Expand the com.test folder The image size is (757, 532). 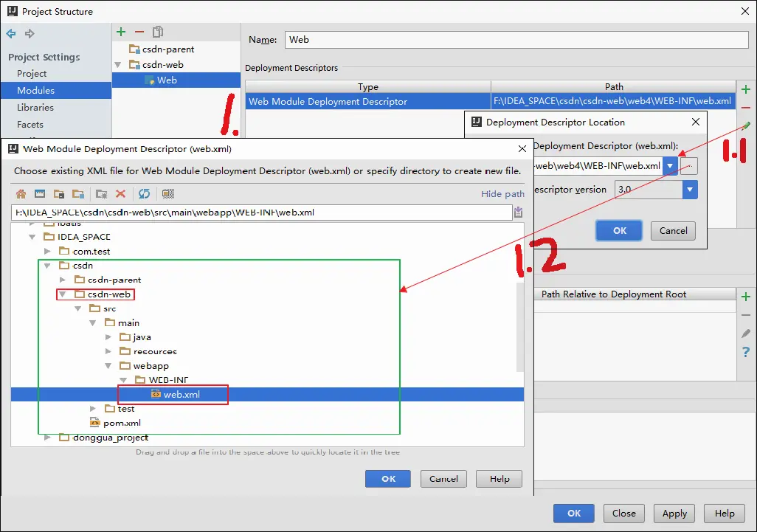pos(47,251)
